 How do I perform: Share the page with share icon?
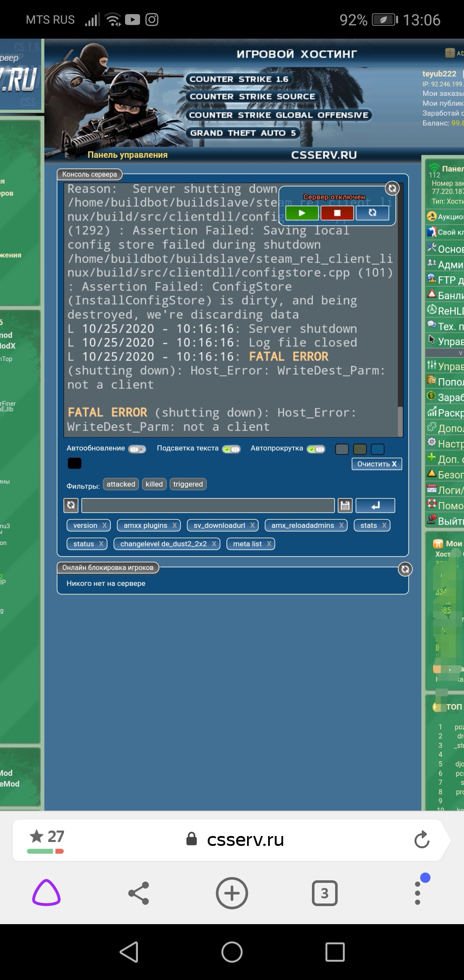tap(139, 893)
